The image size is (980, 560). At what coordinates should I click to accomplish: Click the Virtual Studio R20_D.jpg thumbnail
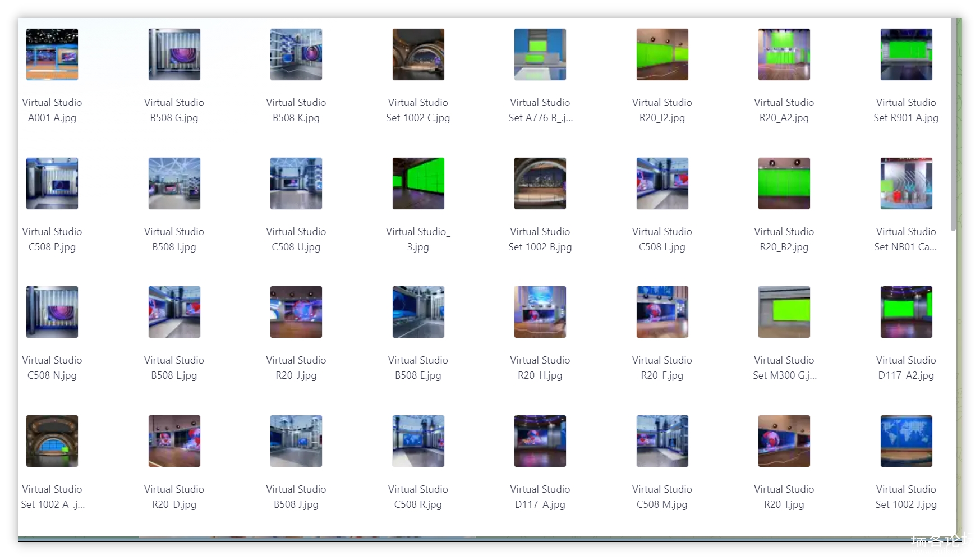[x=174, y=441]
